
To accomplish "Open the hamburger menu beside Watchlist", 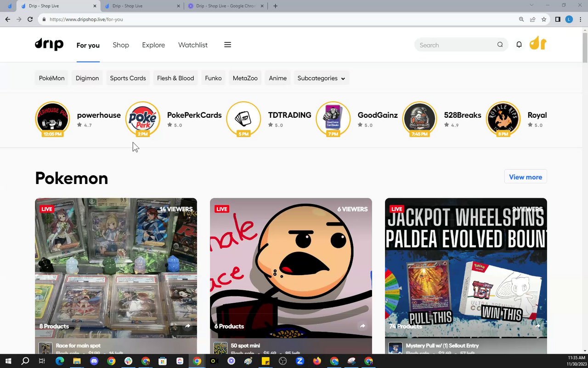I will (x=227, y=45).
